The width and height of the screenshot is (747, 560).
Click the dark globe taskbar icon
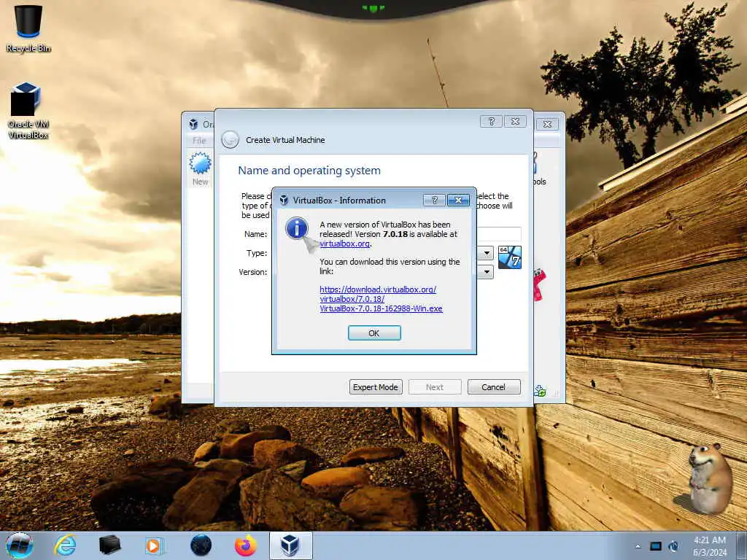[201, 545]
